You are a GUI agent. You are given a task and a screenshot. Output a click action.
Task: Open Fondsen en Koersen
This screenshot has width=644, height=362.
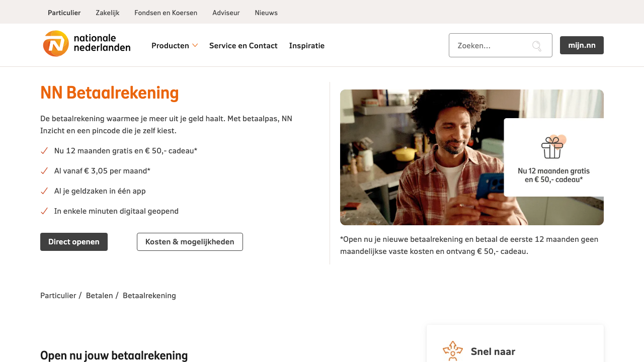166,13
